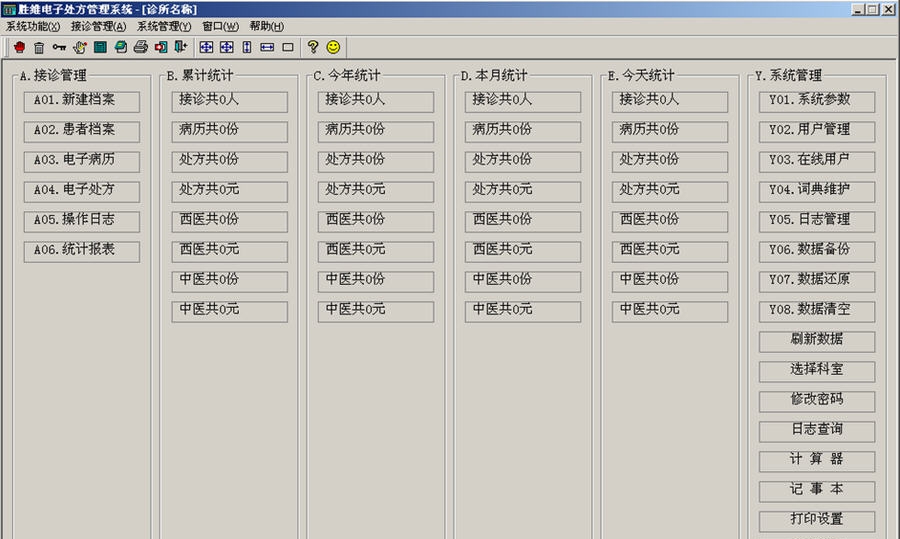This screenshot has width=900, height=539.
Task: Click 病历共0份 under D.本月统计
Action: [522, 131]
